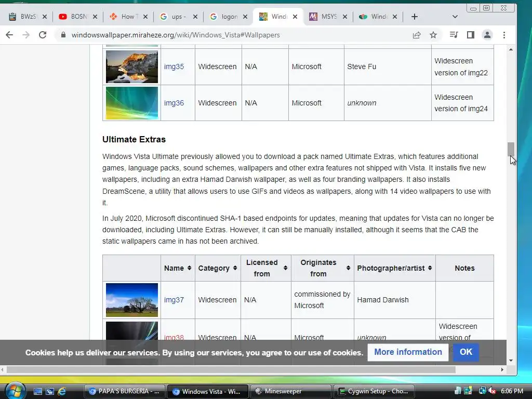Close the Google logon tab
Viewport: 532px width, 399px height.
[x=245, y=17]
